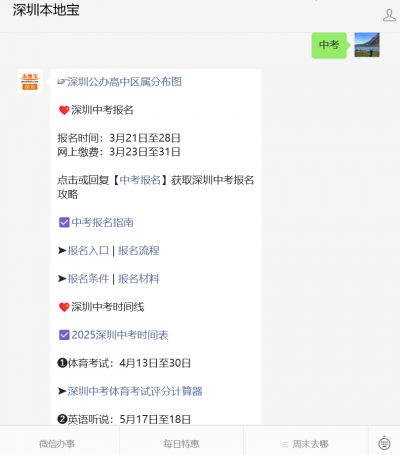Open the 本地宝 sender avatar
Viewport: 400px width, 455px height.
point(30,82)
